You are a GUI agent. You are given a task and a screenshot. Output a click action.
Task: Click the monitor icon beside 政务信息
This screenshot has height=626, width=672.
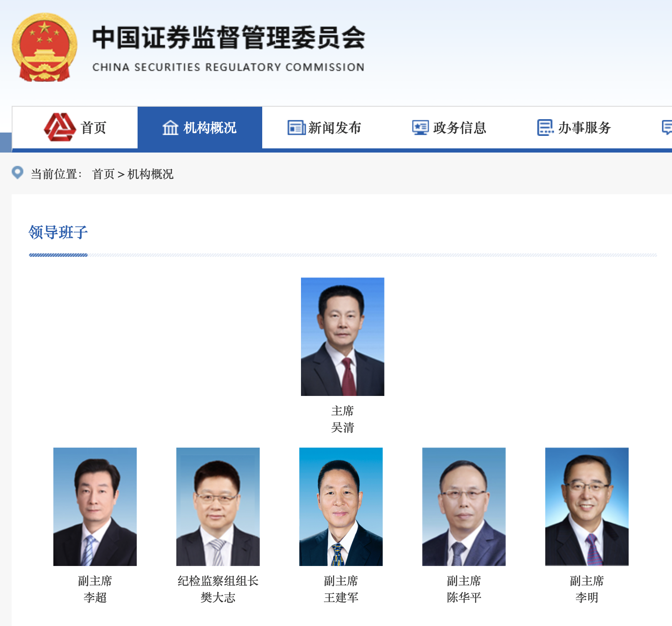(x=420, y=128)
